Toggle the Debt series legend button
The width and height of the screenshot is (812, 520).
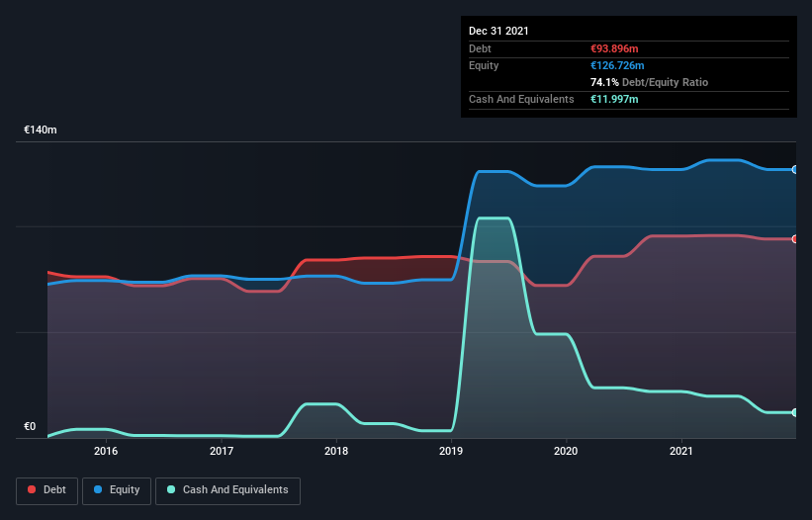[46, 490]
